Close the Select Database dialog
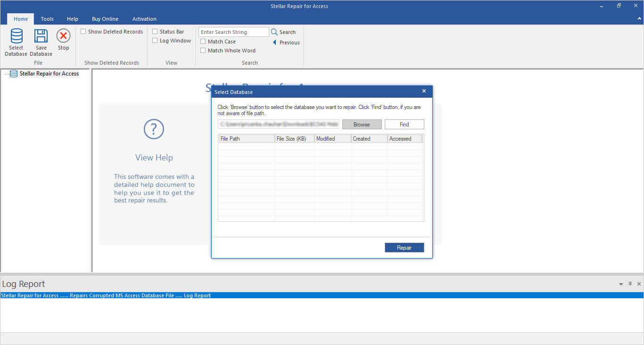The height and width of the screenshot is (345, 644). [x=424, y=91]
